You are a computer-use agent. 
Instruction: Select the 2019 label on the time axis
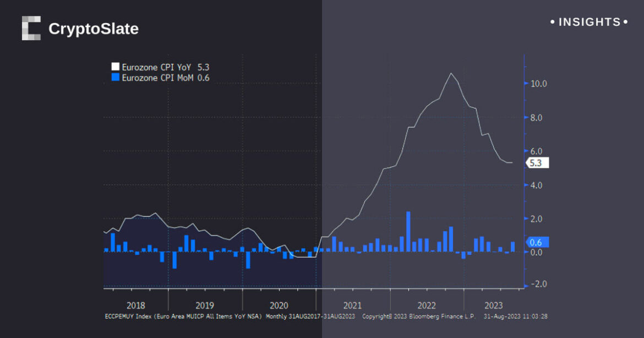pyautogui.click(x=205, y=306)
